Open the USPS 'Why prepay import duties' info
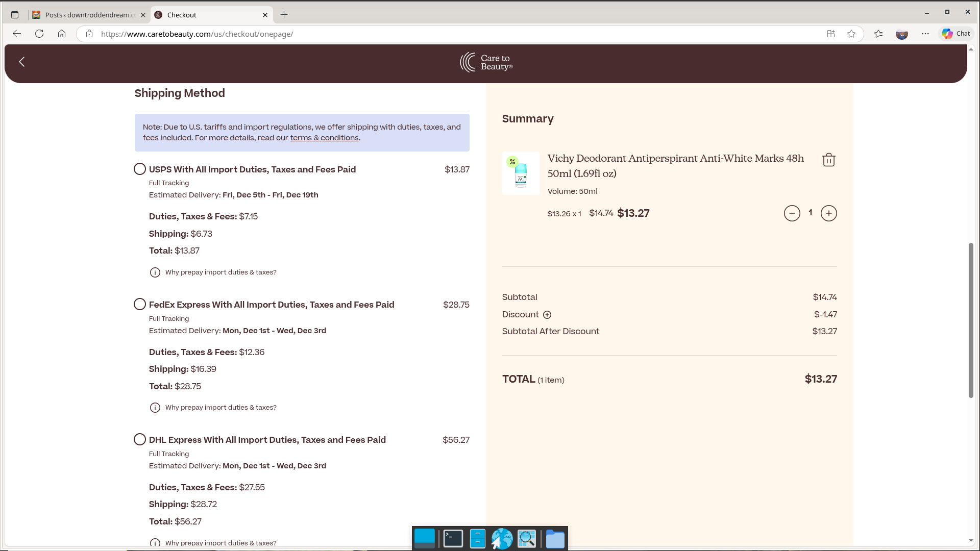 [220, 272]
